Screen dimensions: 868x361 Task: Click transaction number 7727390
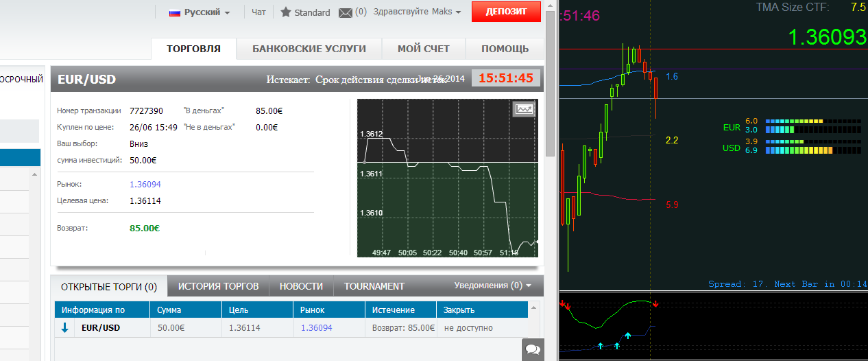tap(146, 110)
